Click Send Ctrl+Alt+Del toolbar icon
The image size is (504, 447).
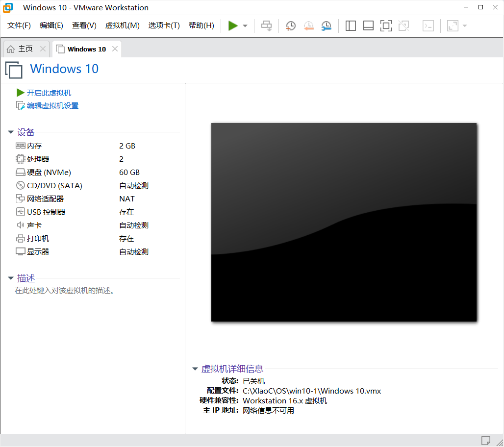pyautogui.click(x=267, y=25)
